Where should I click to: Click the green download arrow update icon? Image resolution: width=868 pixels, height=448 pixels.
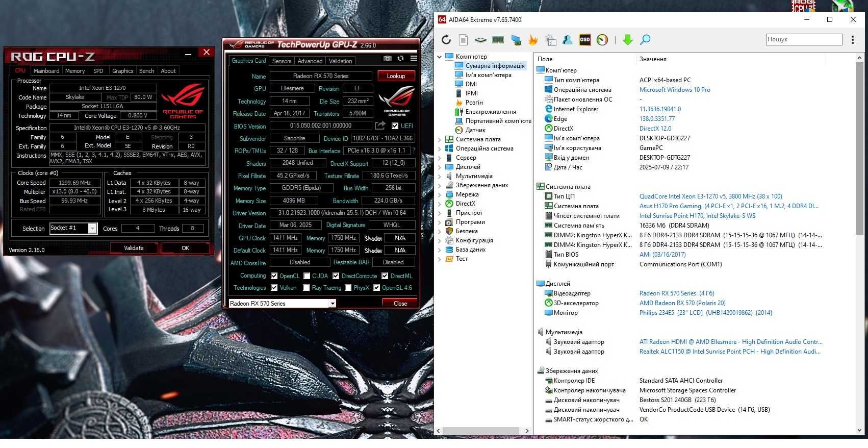click(x=628, y=40)
